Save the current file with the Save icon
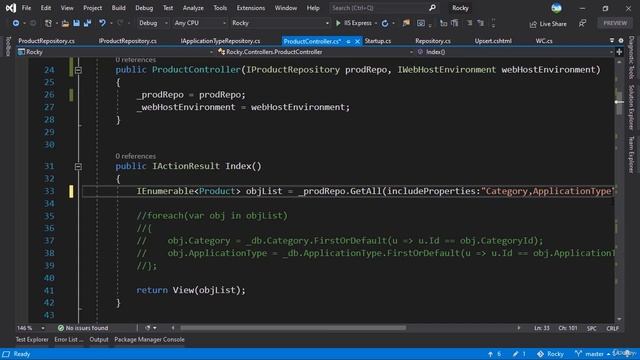Screen dimensions: 640x360 tap(76, 23)
